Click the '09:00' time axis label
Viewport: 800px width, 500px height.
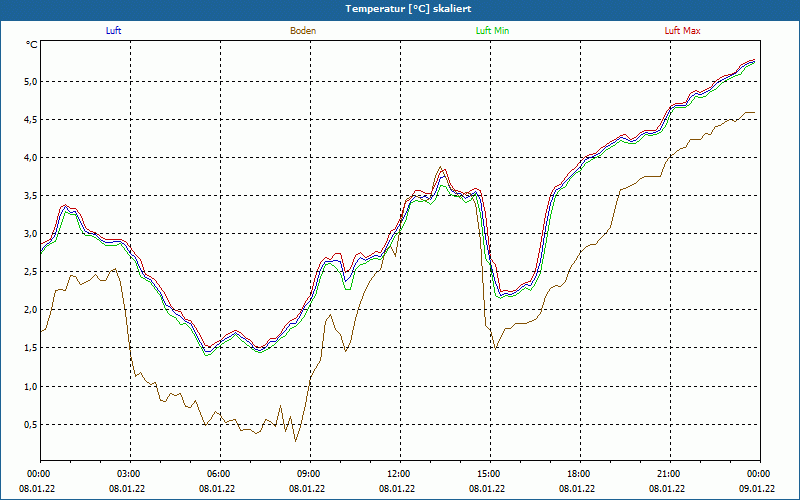click(308, 474)
